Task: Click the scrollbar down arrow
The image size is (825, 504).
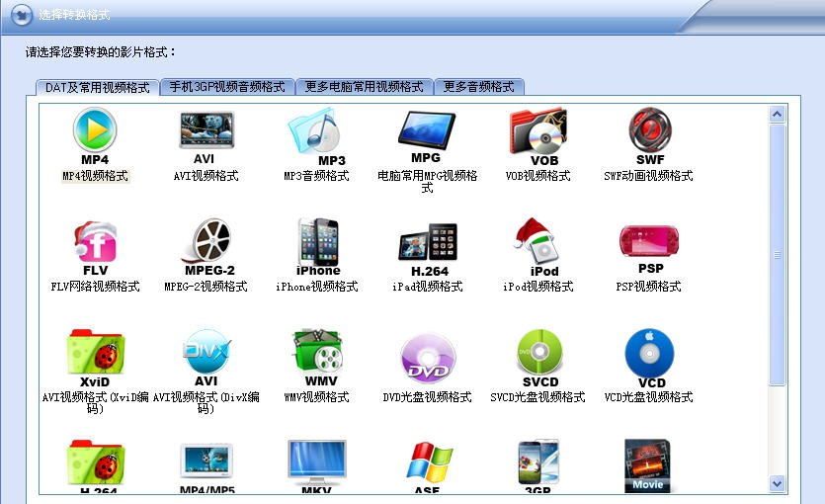Action: (x=778, y=483)
